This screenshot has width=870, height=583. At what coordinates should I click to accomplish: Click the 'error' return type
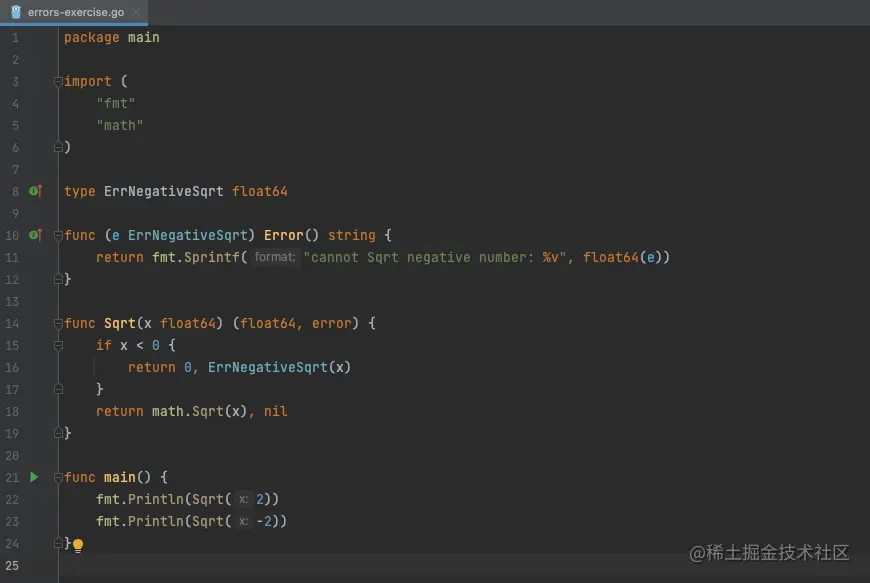331,323
